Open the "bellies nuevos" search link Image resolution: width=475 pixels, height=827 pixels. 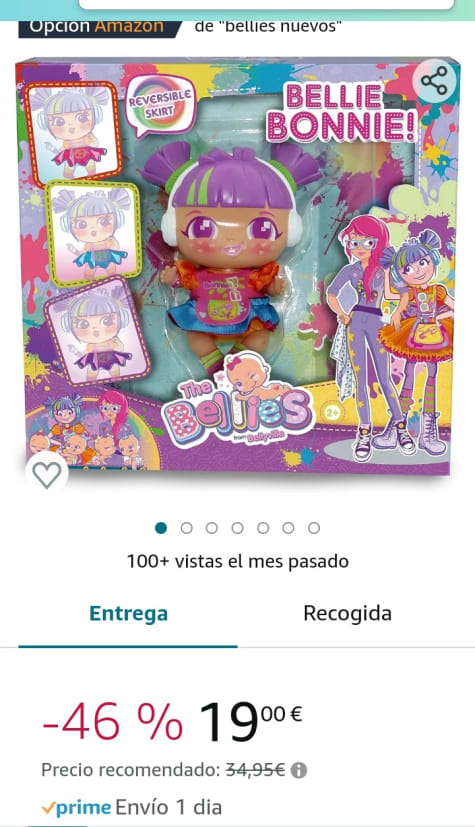tap(268, 26)
